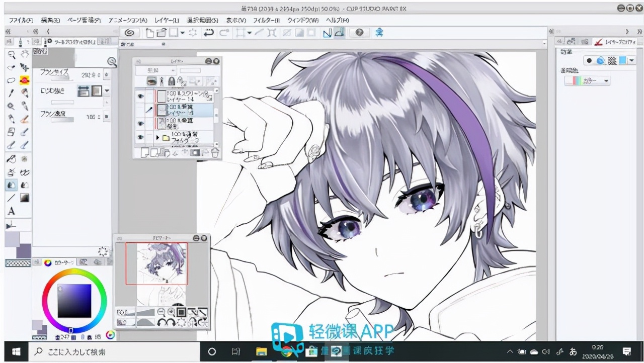The width and height of the screenshot is (644, 363).
Task: Click the Save icon in command bar
Action: click(174, 33)
